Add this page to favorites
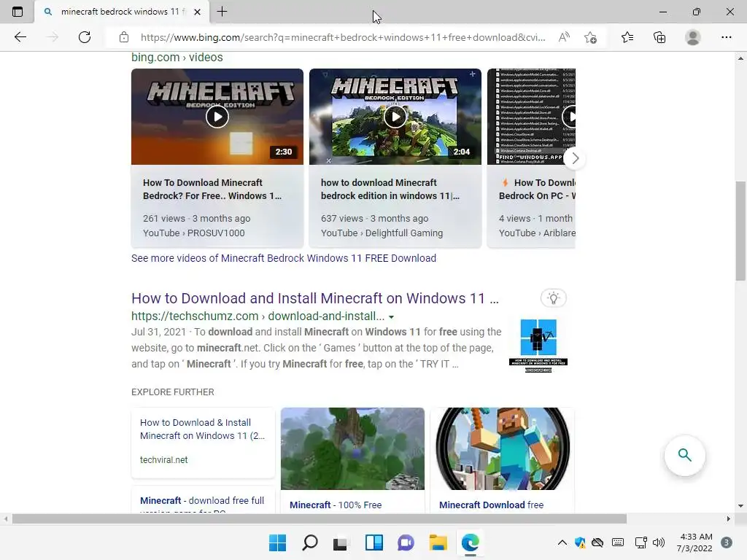Image resolution: width=747 pixels, height=560 pixels. (x=591, y=37)
